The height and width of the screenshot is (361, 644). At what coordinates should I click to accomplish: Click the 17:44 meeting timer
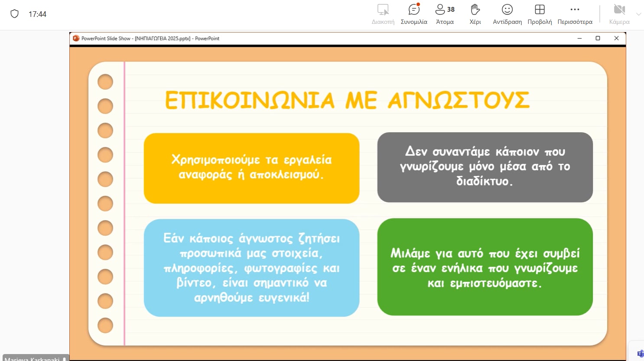coord(37,14)
